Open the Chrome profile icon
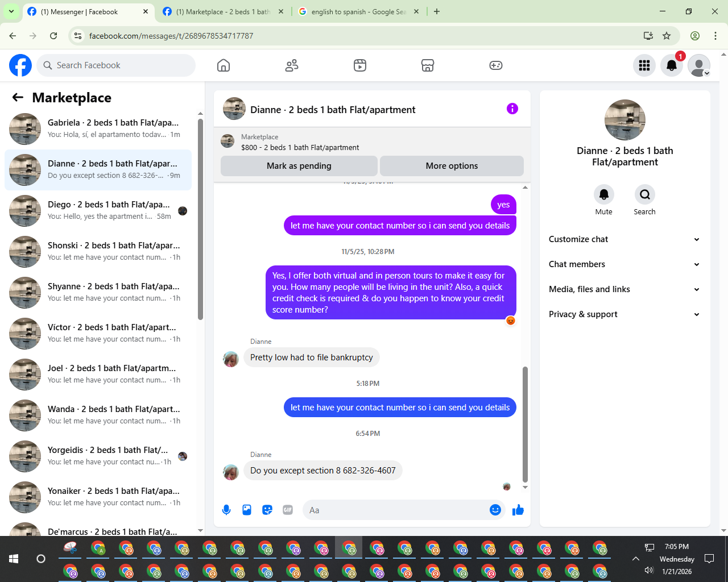Screen dimensions: 728x582 pyautogui.click(x=695, y=36)
